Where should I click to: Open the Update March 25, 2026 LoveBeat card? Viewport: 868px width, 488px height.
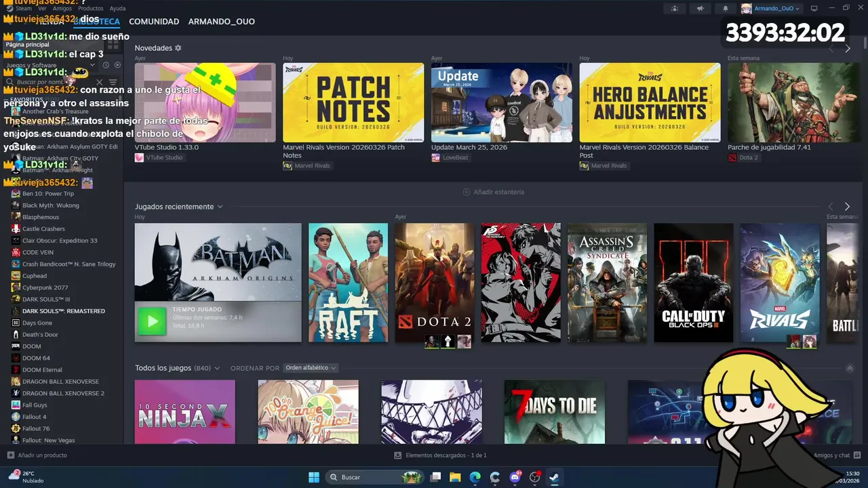[502, 102]
